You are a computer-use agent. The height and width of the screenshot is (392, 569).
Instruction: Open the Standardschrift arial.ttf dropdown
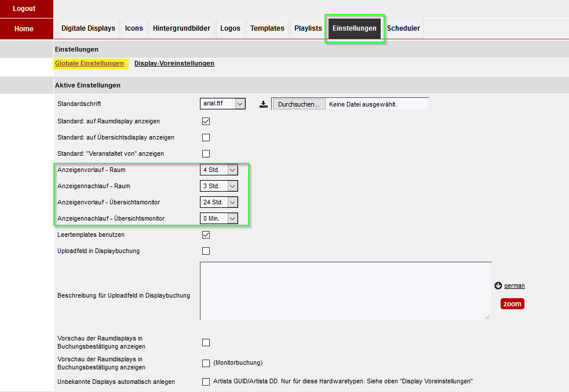tap(223, 104)
